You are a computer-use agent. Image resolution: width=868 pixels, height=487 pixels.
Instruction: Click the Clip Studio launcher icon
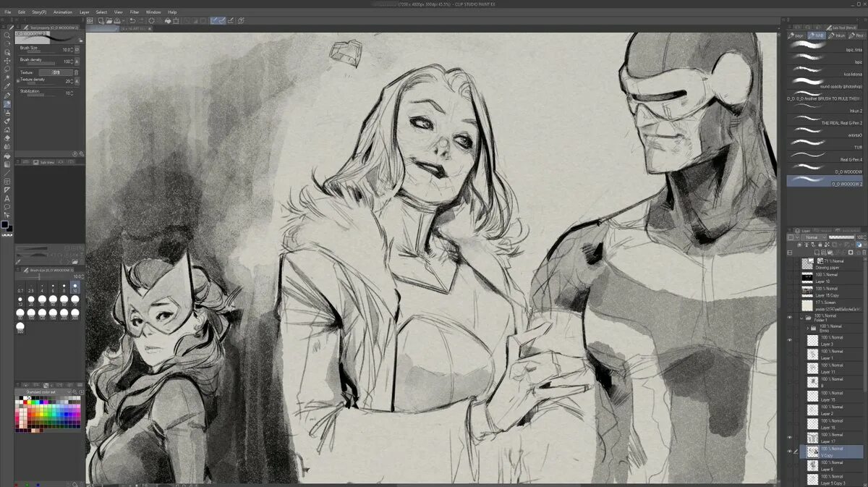click(x=90, y=21)
